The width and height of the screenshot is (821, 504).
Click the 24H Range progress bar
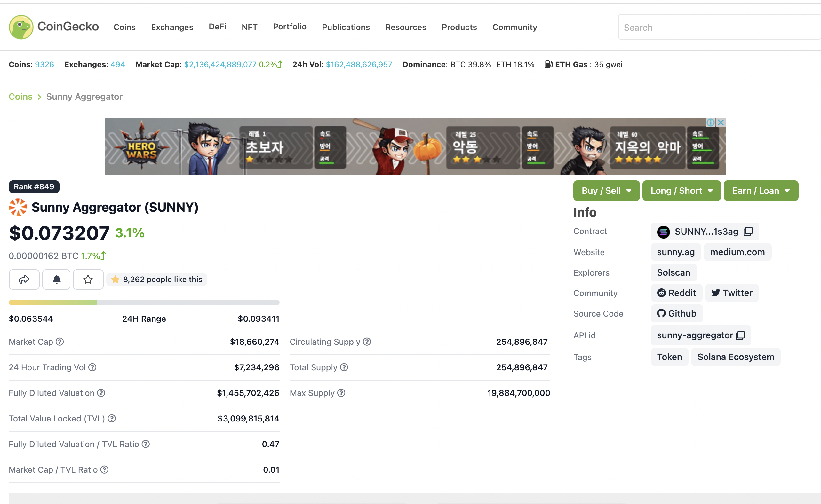144,302
